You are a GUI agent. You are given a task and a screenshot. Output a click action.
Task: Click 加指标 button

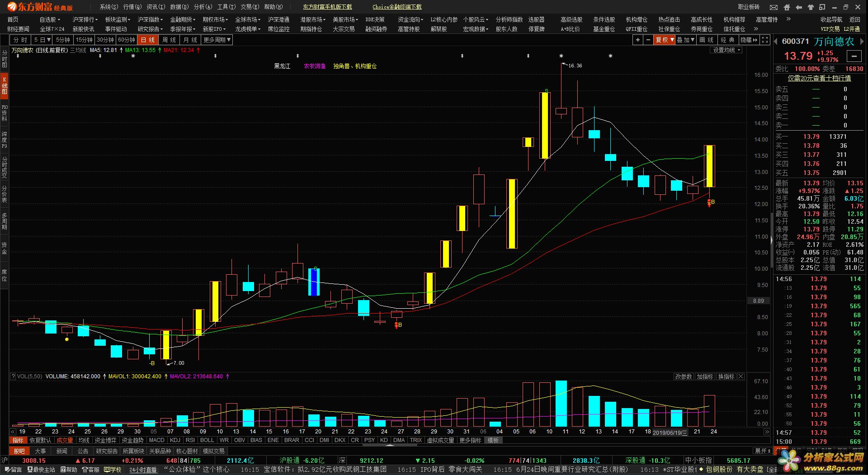click(705, 376)
